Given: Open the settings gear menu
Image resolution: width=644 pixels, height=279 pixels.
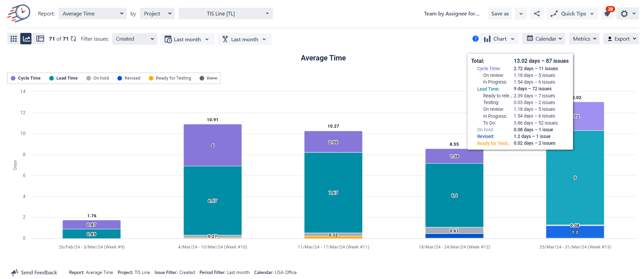Looking at the screenshot, I should point(624,14).
